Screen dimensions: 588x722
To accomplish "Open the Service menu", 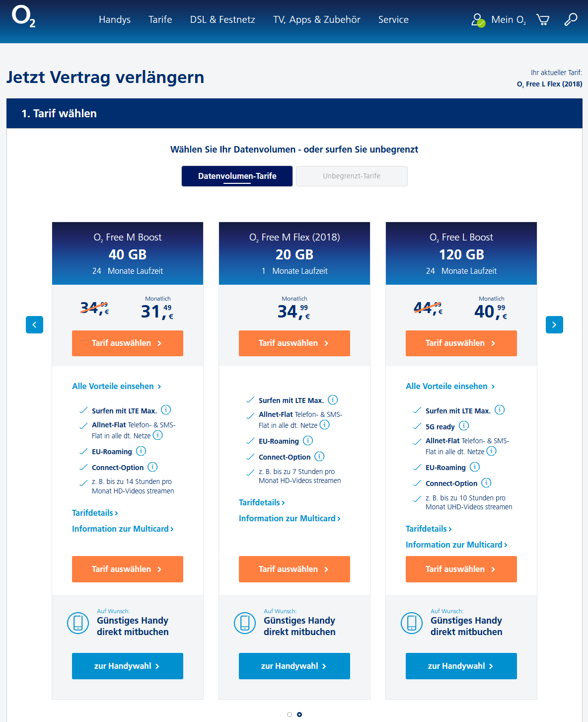I will pyautogui.click(x=393, y=19).
